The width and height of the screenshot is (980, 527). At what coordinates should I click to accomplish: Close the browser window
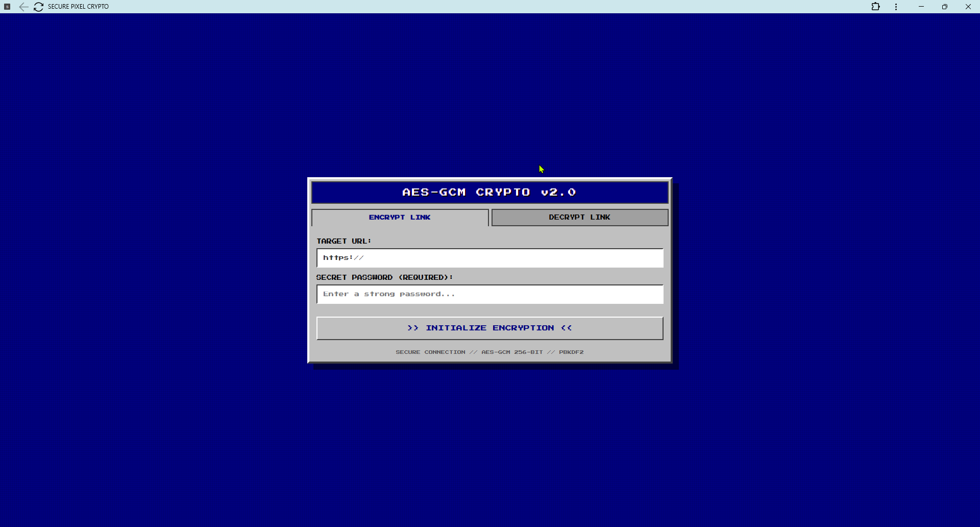point(968,7)
